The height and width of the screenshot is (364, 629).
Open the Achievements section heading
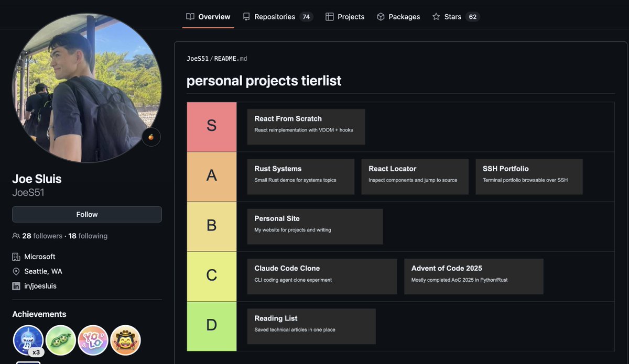39,314
